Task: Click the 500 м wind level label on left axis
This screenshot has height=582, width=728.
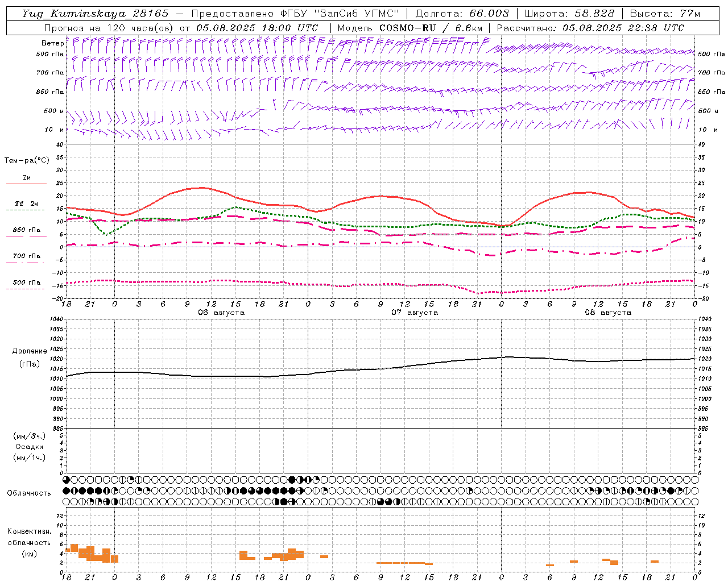Action: click(54, 111)
